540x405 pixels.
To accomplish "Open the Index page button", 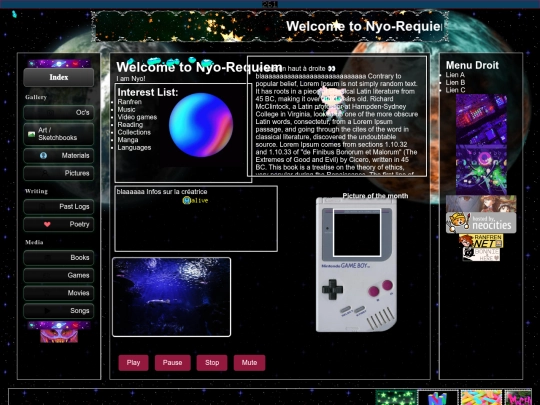I will click(x=59, y=77).
